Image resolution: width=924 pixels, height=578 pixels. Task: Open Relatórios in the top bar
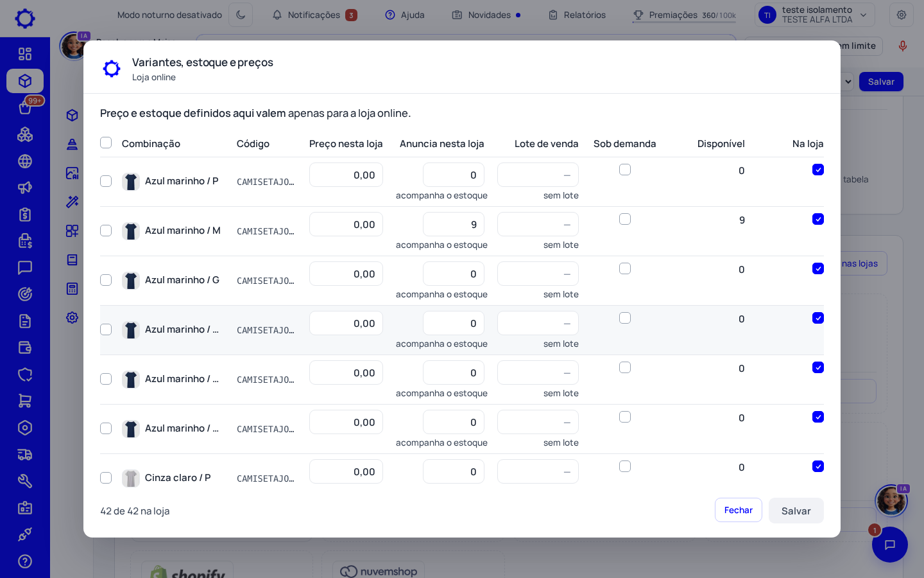[x=577, y=15]
